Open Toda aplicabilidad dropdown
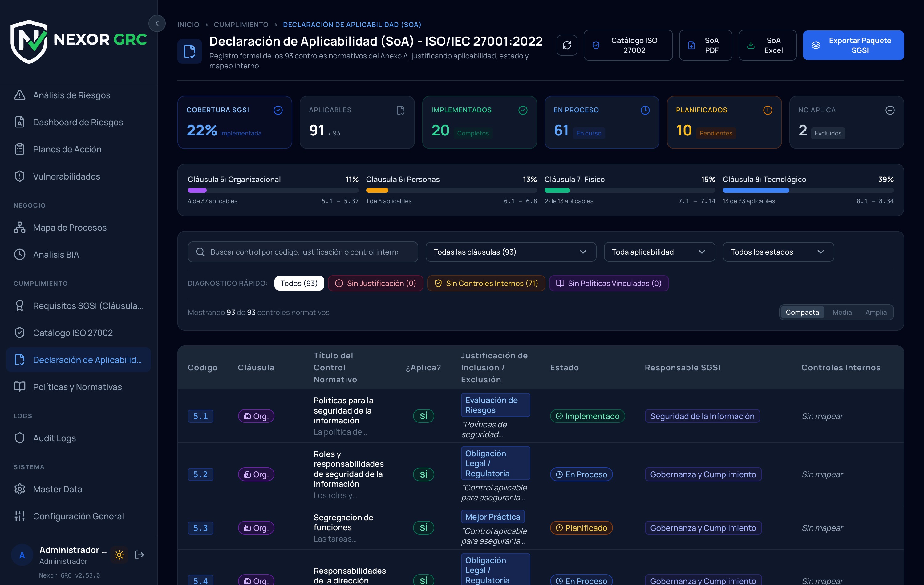Image resolution: width=924 pixels, height=585 pixels. [659, 252]
